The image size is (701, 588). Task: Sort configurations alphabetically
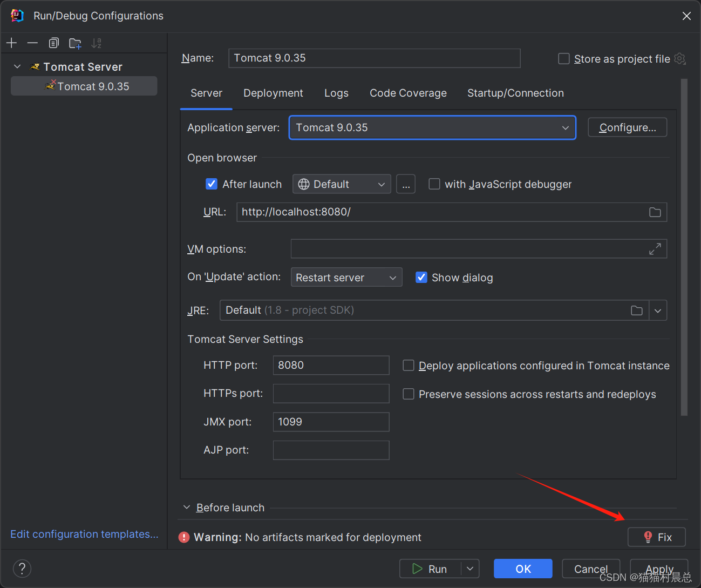[97, 43]
